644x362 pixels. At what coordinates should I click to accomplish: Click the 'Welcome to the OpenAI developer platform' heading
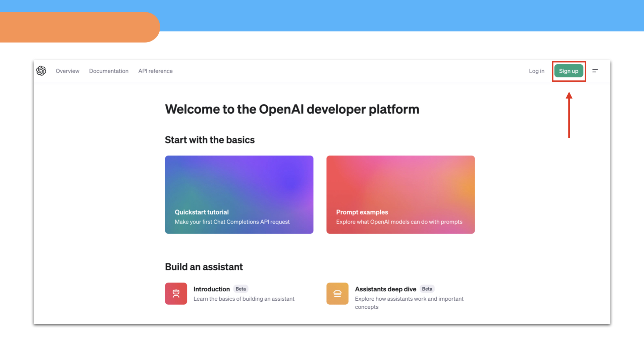tap(292, 109)
